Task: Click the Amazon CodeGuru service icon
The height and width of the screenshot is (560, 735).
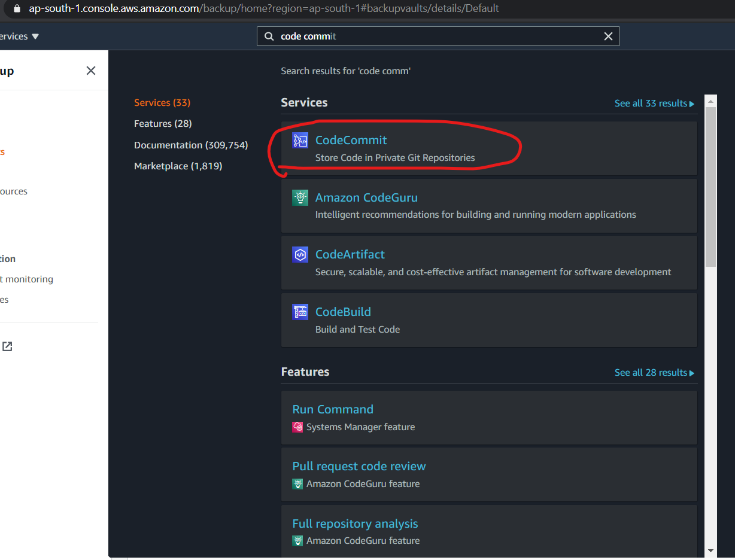Action: point(300,198)
